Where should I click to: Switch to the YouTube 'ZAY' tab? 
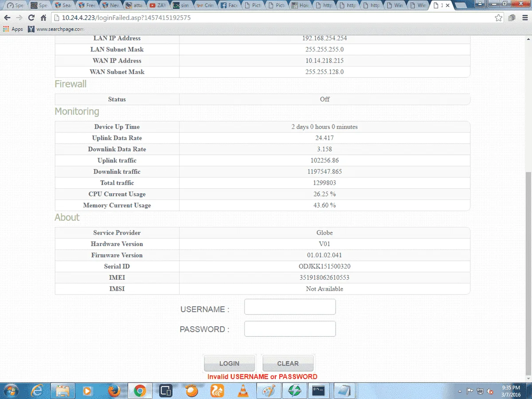pyautogui.click(x=158, y=6)
